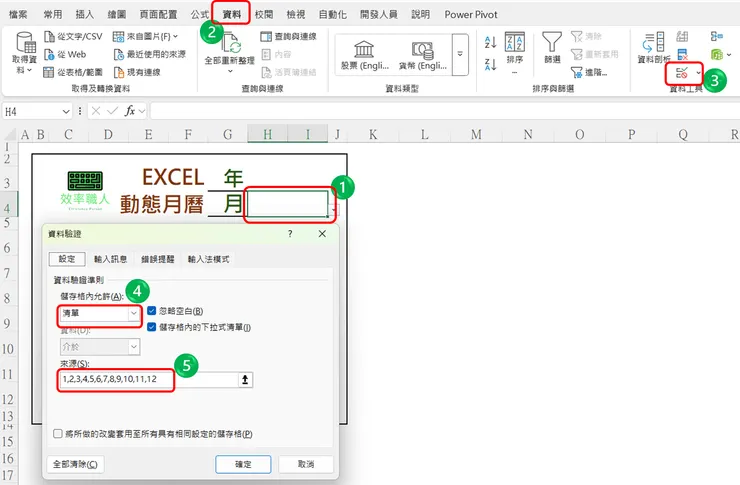Select column H header
Image resolution: width=740 pixels, height=485 pixels.
(268, 134)
